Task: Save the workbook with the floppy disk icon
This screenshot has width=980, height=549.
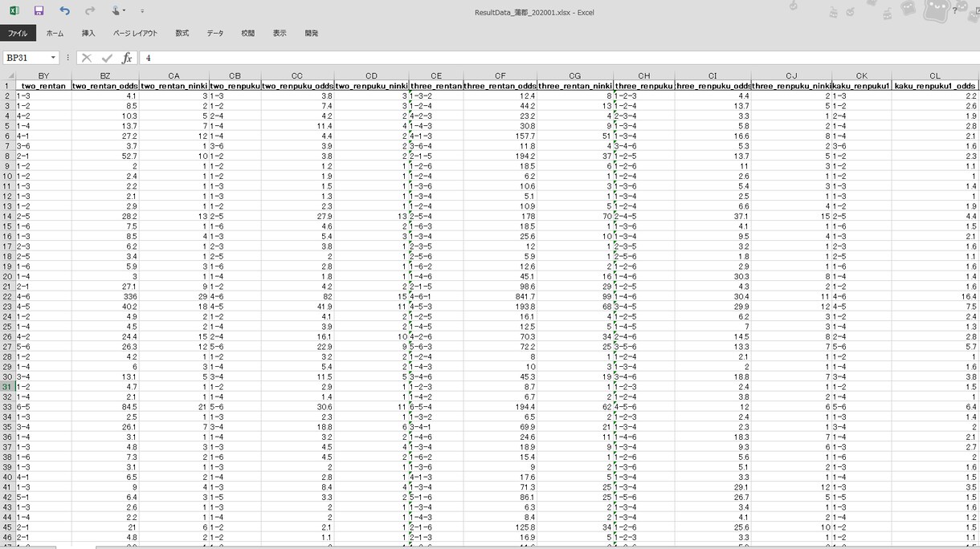Action: click(39, 10)
